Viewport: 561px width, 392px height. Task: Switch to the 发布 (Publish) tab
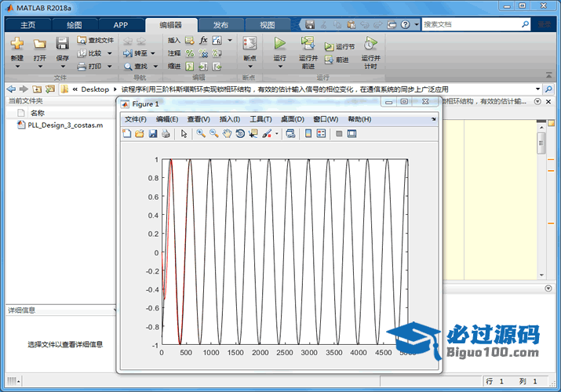tap(220, 25)
